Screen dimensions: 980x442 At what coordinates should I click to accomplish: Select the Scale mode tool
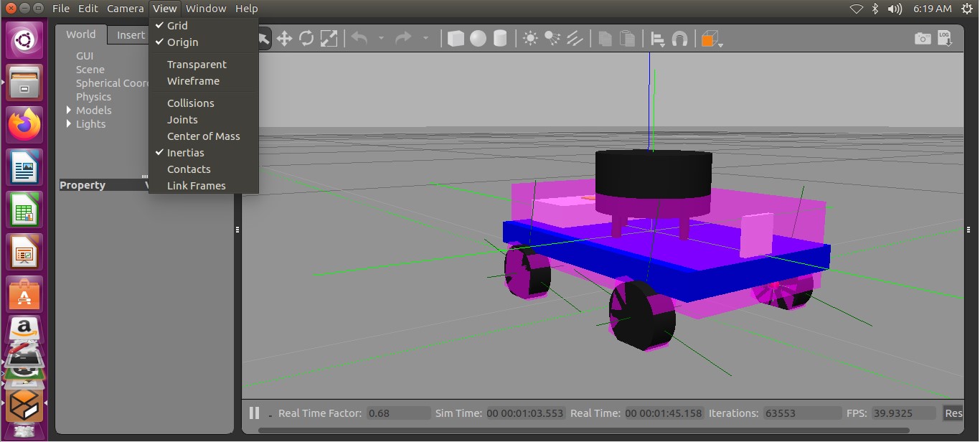pyautogui.click(x=329, y=39)
